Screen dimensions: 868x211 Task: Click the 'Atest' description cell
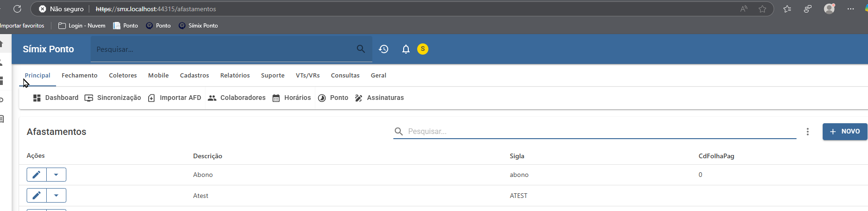[x=200, y=196]
